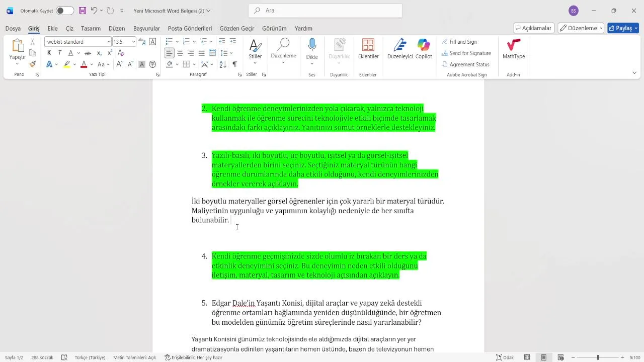Viewport: 644px width, 362px height.
Task: Click the save icon in title bar
Action: [82, 11]
